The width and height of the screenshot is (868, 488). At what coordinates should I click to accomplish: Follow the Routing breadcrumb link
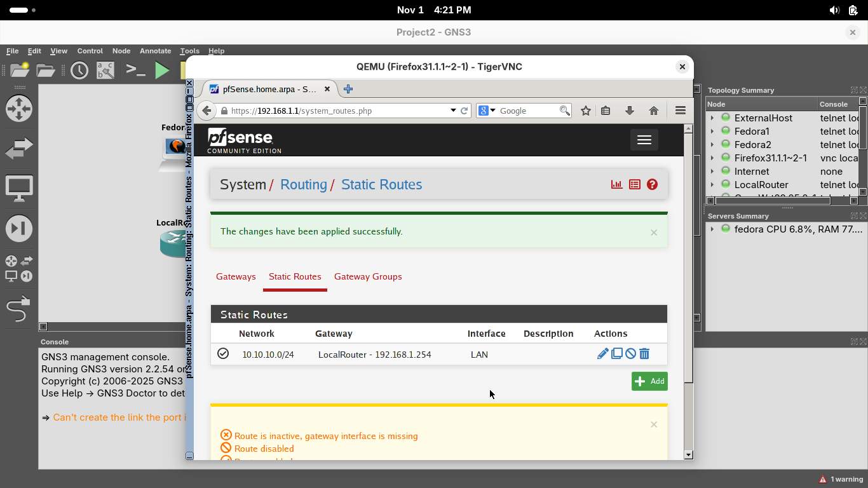pos(303,184)
